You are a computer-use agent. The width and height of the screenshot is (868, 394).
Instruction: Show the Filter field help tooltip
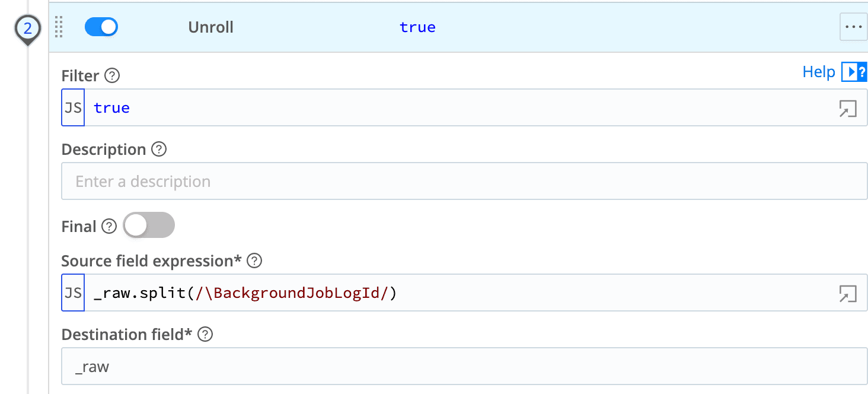pos(112,76)
